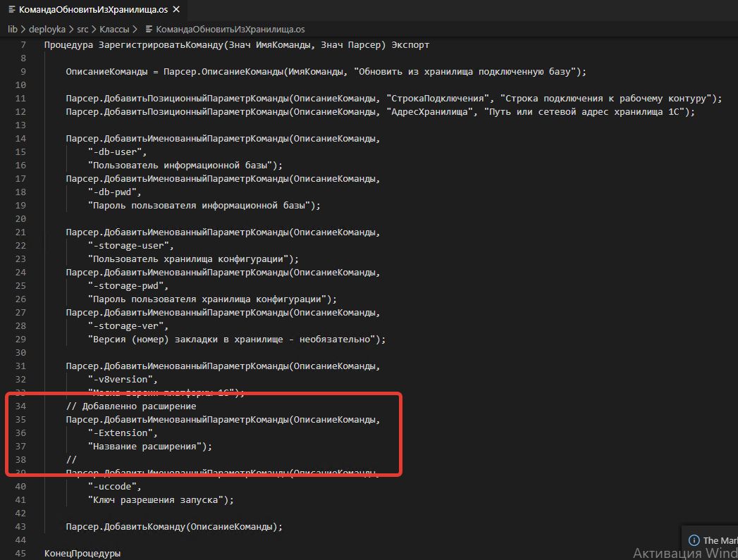This screenshot has height=560, width=738.
Task: Select line 34 by clicking its line number
Action: [x=20, y=406]
